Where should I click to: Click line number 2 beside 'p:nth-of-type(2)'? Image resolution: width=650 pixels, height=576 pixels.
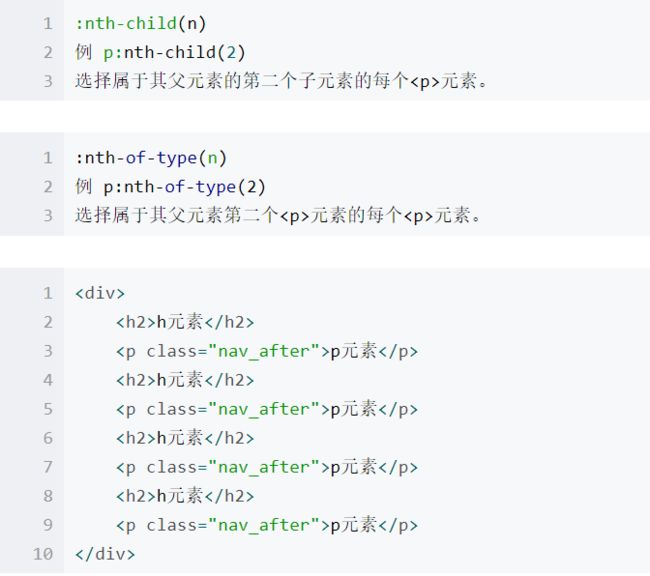48,187
